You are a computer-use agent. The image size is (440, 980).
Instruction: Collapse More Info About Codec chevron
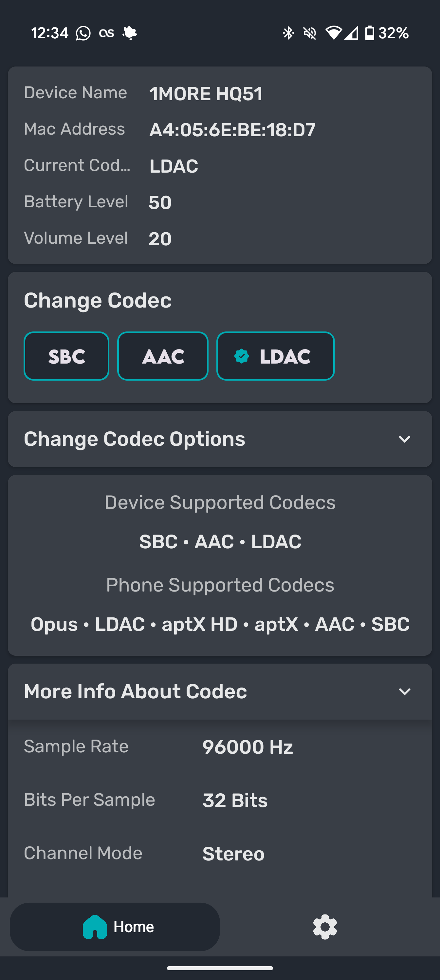[404, 691]
